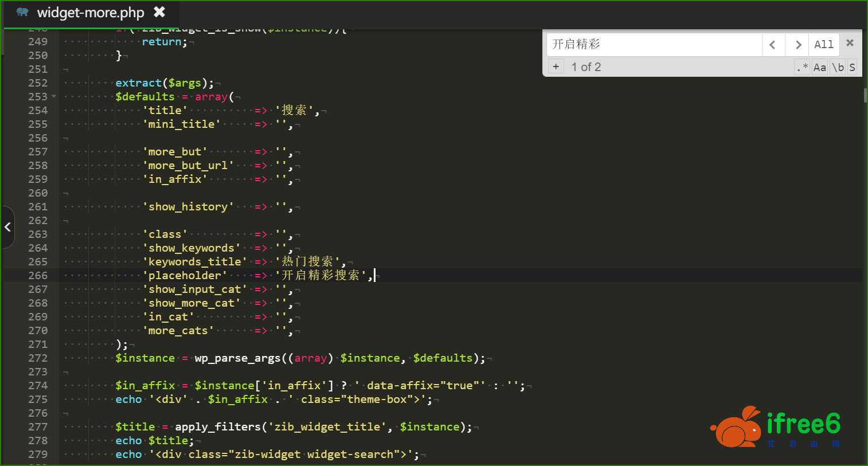
Task: Collapse the code fold at line 253
Action: 54,96
